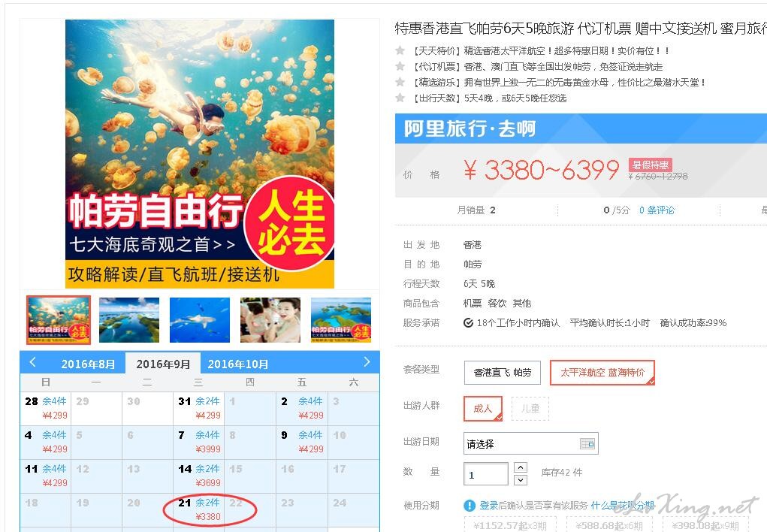767x532 pixels.
Task: Click 登录 link in installment row
Action: point(488,505)
